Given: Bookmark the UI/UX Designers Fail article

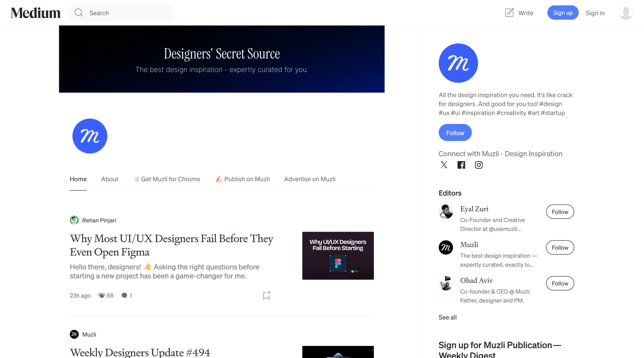Looking at the screenshot, I should (x=266, y=296).
